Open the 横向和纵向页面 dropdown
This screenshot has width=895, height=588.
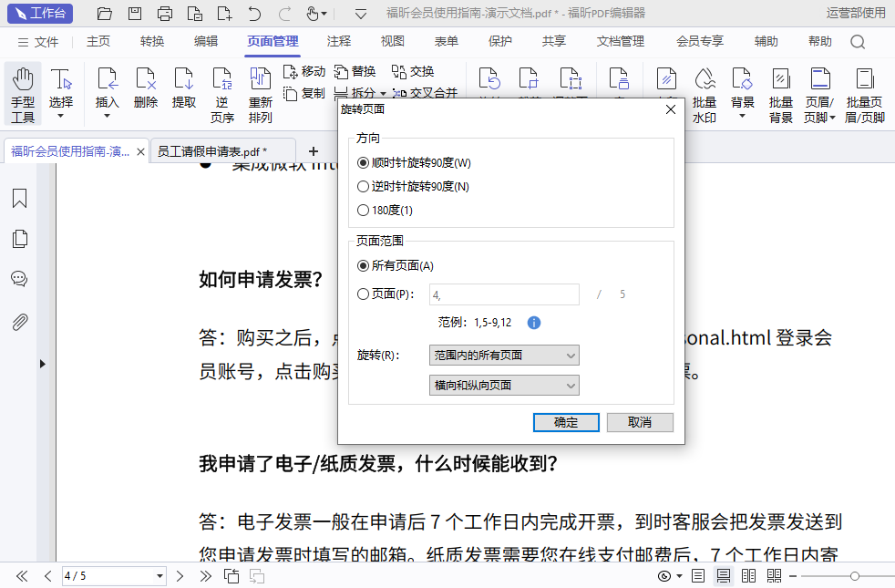[503, 385]
